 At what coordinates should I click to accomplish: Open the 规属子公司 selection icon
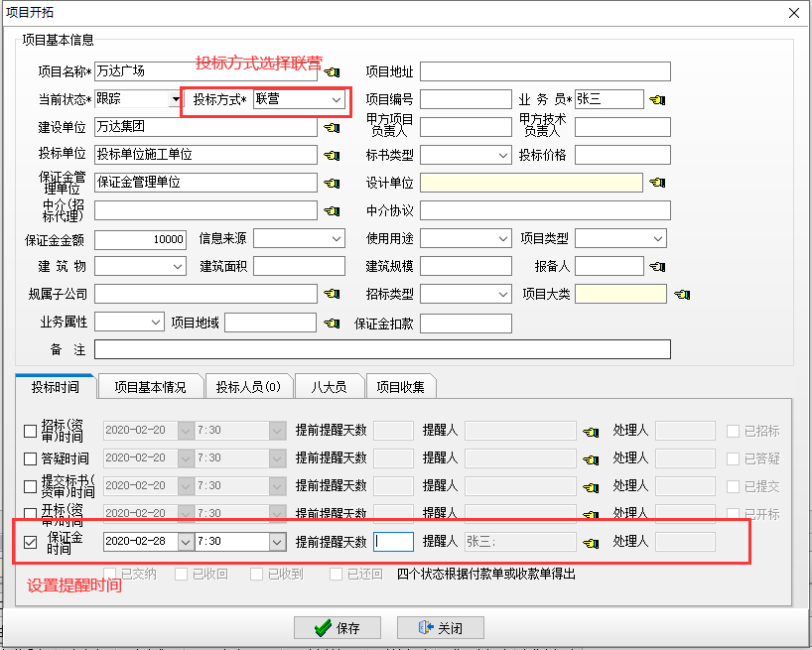click(332, 294)
